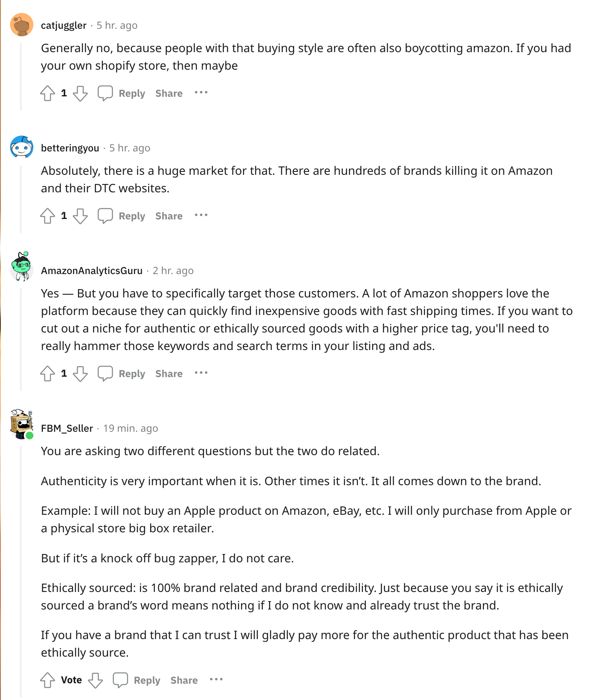Open catjuggler's user profile link
This screenshot has width=609, height=700.
click(63, 25)
